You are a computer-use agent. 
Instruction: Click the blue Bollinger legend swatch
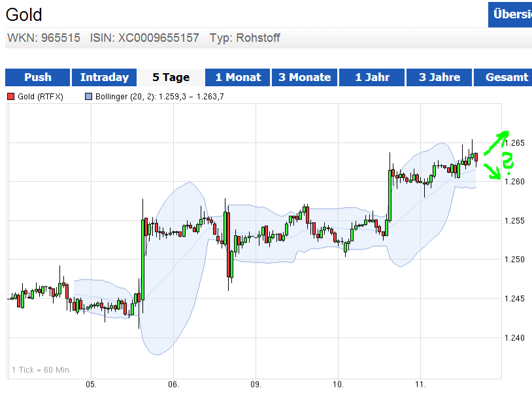tap(89, 97)
